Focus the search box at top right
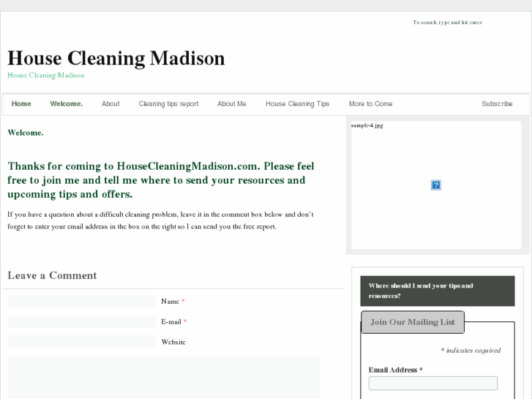 tap(448, 23)
